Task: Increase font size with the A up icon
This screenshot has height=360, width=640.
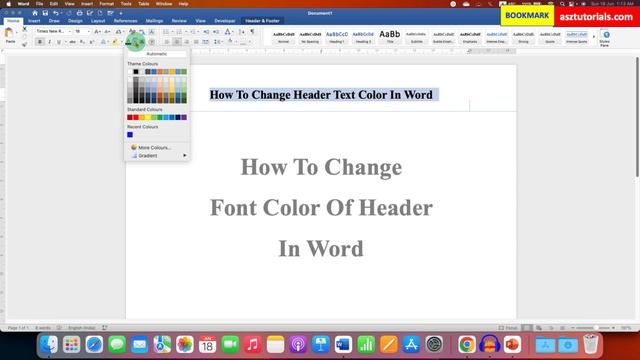Action: tap(97, 31)
